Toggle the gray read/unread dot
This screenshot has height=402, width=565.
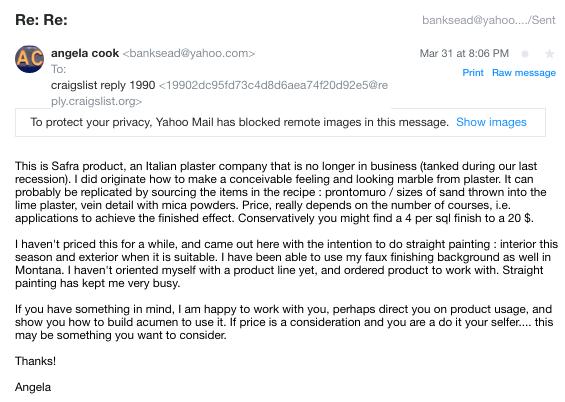tap(525, 54)
